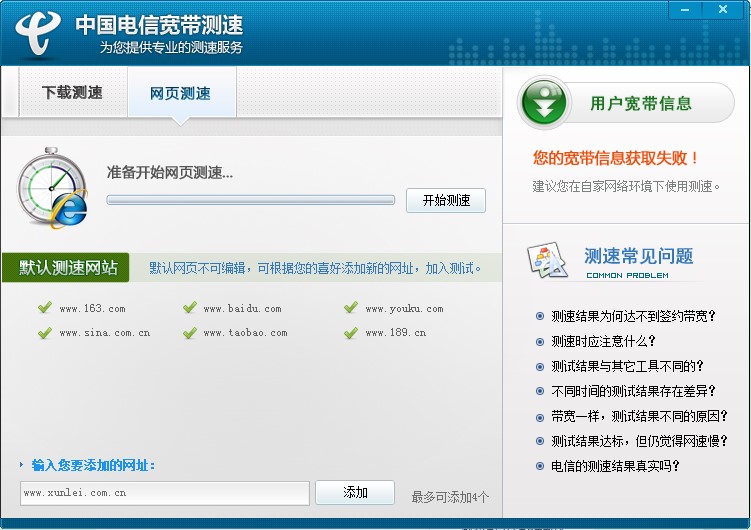
Task: Focus the URL input field with www.xunlei.com.cn
Action: [165, 493]
